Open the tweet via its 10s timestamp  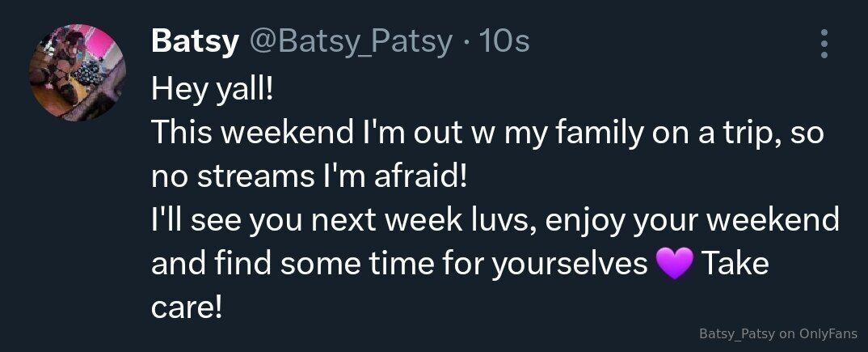[504, 42]
